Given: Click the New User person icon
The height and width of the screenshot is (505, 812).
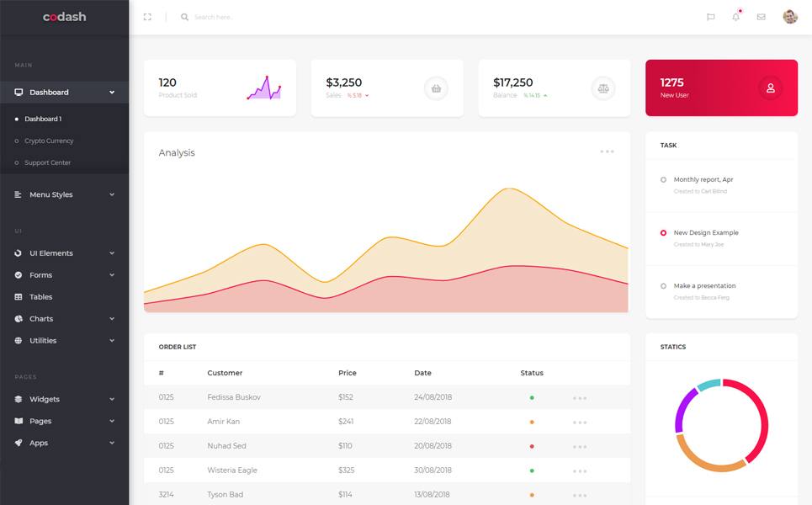Looking at the screenshot, I should 771,88.
